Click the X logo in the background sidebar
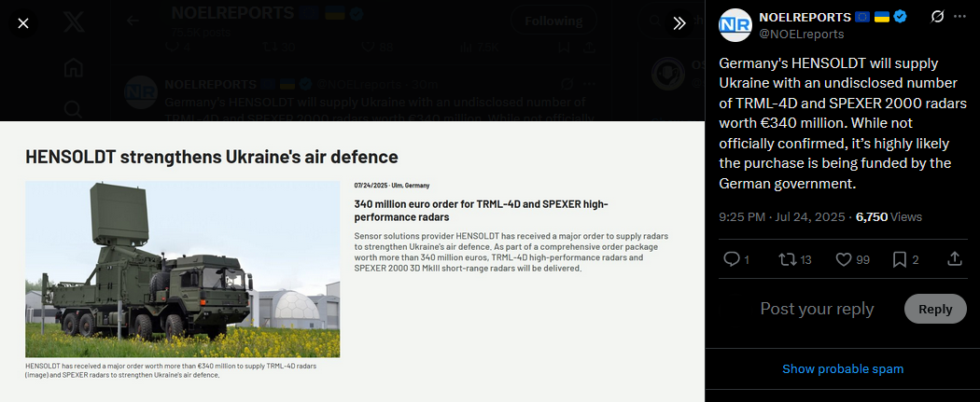 (73, 23)
